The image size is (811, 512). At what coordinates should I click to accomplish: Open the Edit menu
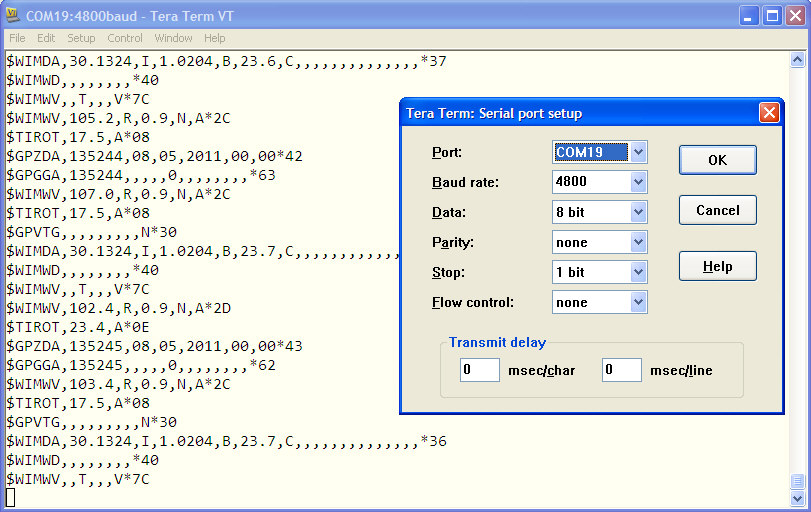(46, 38)
